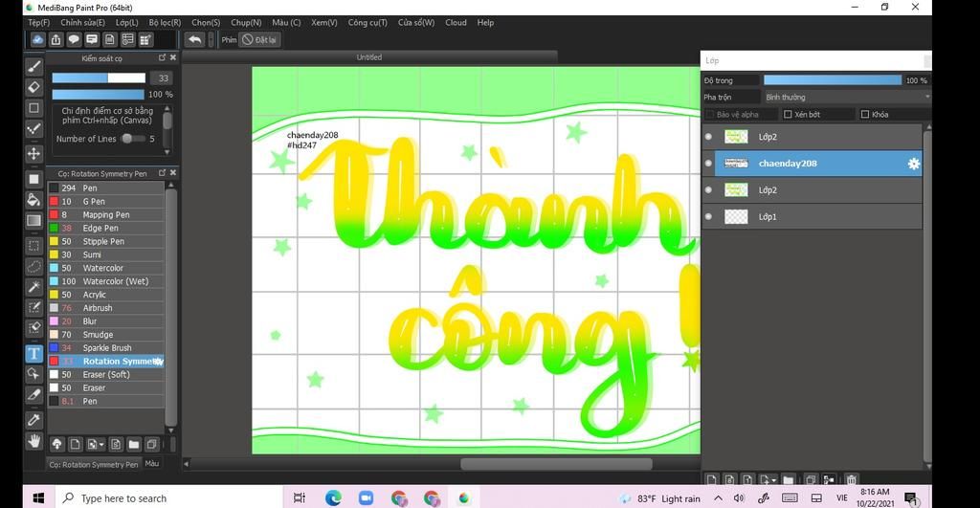Select the Magic Wand tool
This screenshot has height=508, width=980.
pos(34,287)
